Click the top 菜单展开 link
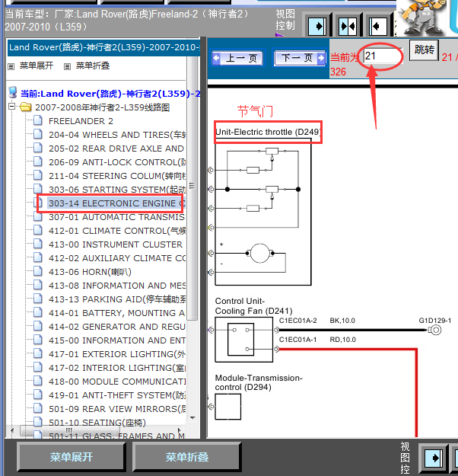The width and height of the screenshot is (458, 476). [37, 65]
